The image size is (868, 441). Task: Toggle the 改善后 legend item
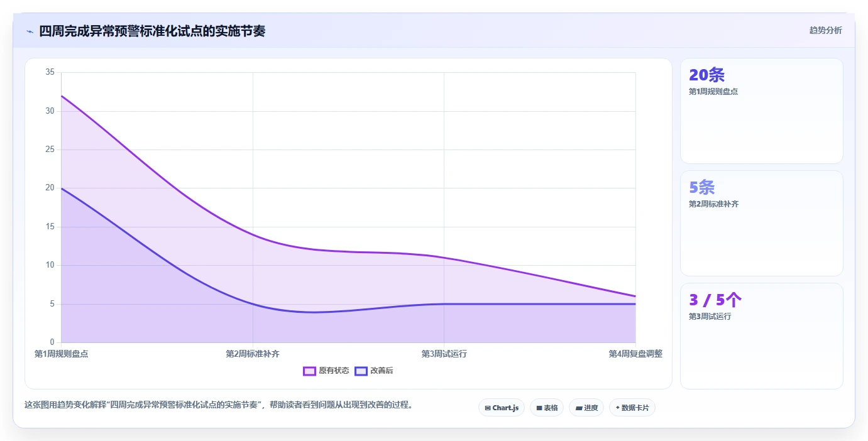[x=374, y=371]
